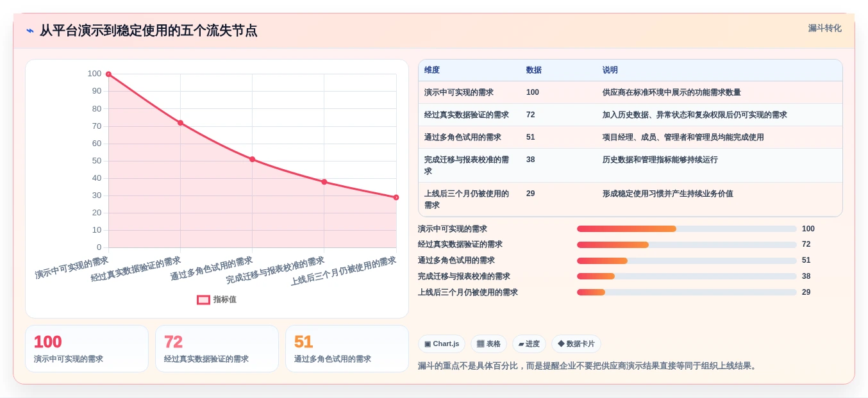Click the Chart.js tag chip
This screenshot has width=868, height=398.
coord(442,344)
